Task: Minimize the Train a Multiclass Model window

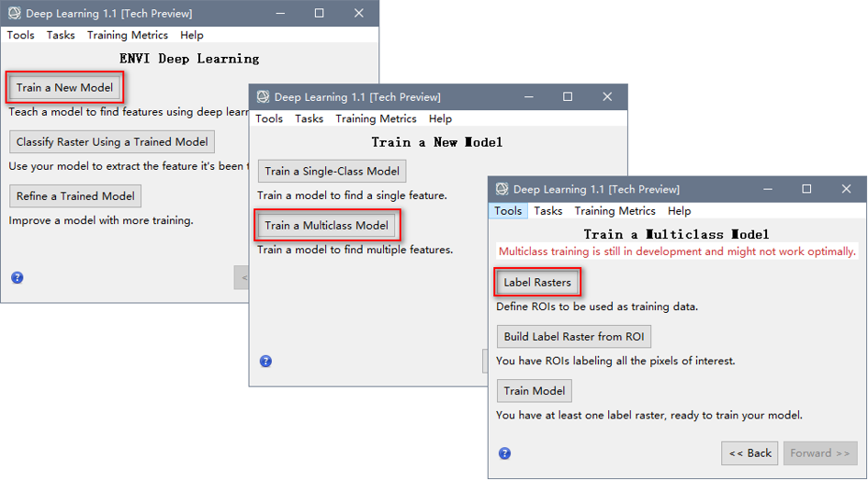Action: click(x=768, y=189)
